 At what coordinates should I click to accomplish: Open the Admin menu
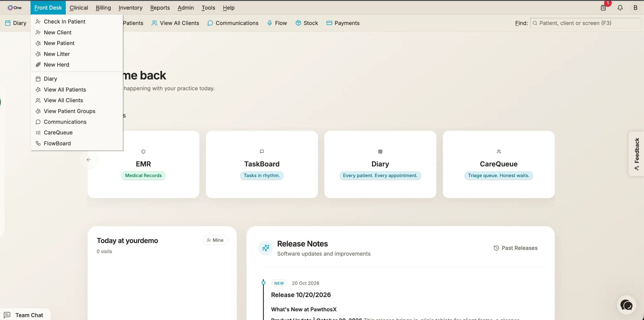186,8
